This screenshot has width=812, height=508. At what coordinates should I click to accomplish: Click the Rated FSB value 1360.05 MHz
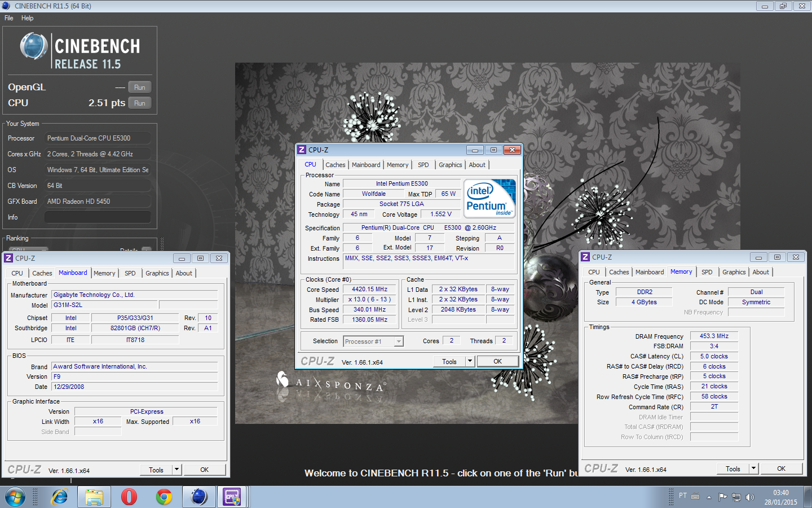(370, 319)
